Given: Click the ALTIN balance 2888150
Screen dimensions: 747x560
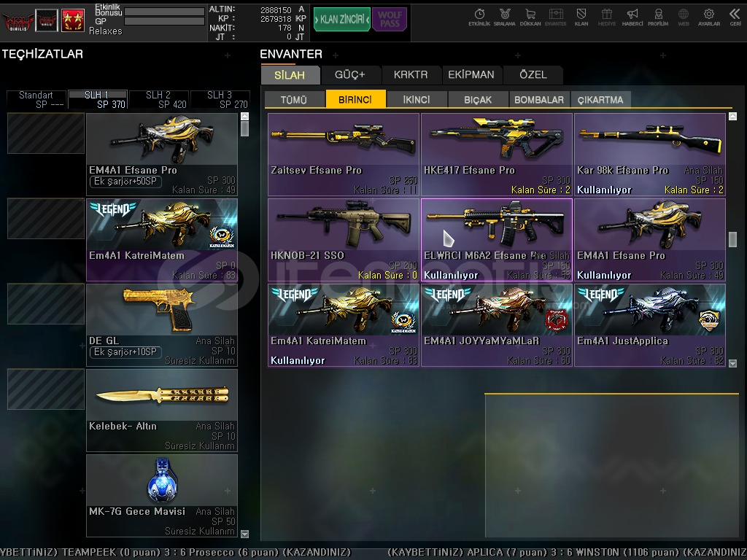Looking at the screenshot, I should click(x=276, y=9).
